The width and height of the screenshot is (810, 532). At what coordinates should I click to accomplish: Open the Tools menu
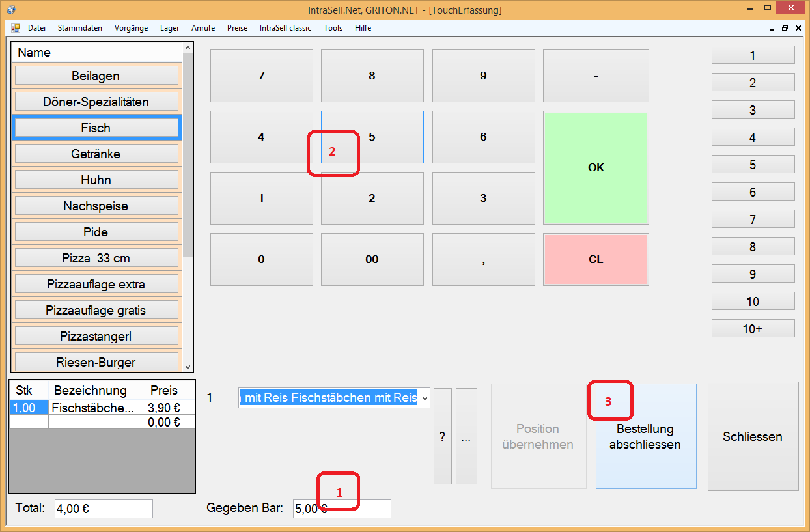click(x=333, y=28)
